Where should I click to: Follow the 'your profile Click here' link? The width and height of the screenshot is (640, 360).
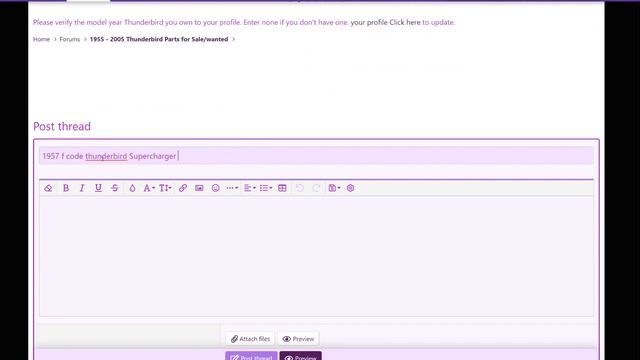[385, 22]
